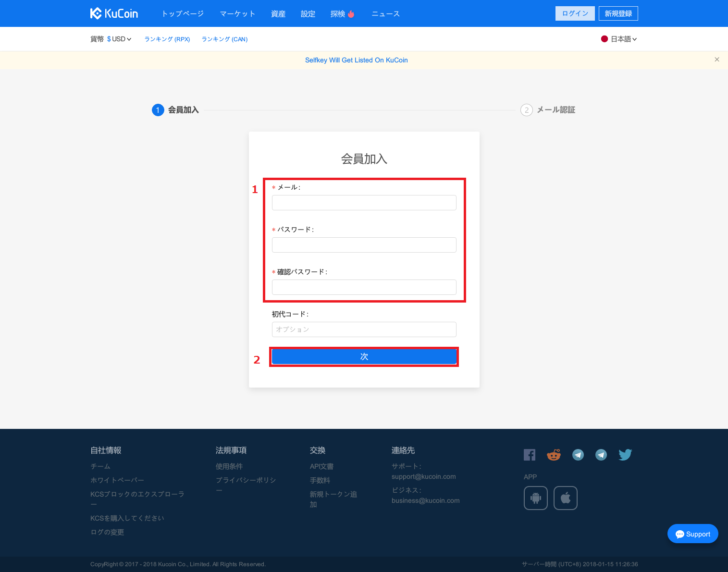Focus the 確認パスワード input field
This screenshot has height=572, width=728.
[x=364, y=287]
